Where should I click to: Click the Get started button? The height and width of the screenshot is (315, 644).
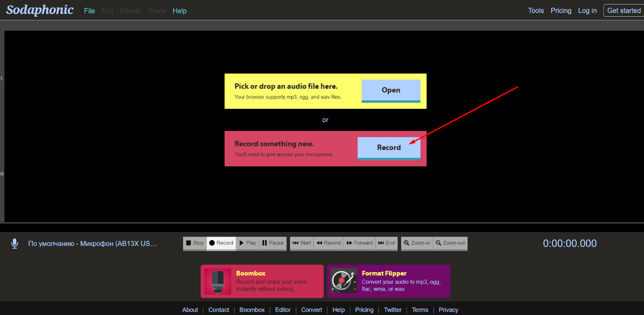pyautogui.click(x=624, y=10)
